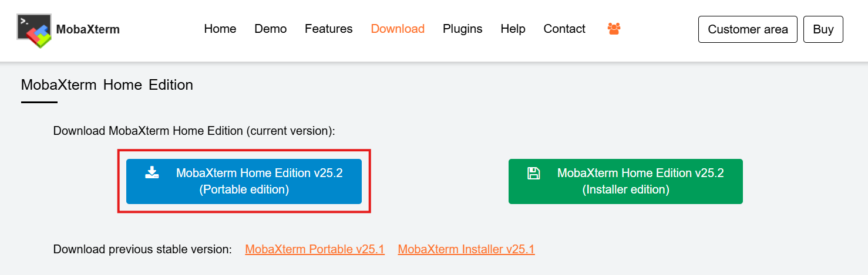This screenshot has height=275, width=868.
Task: Click the download arrow icon on blue button
Action: click(x=152, y=172)
